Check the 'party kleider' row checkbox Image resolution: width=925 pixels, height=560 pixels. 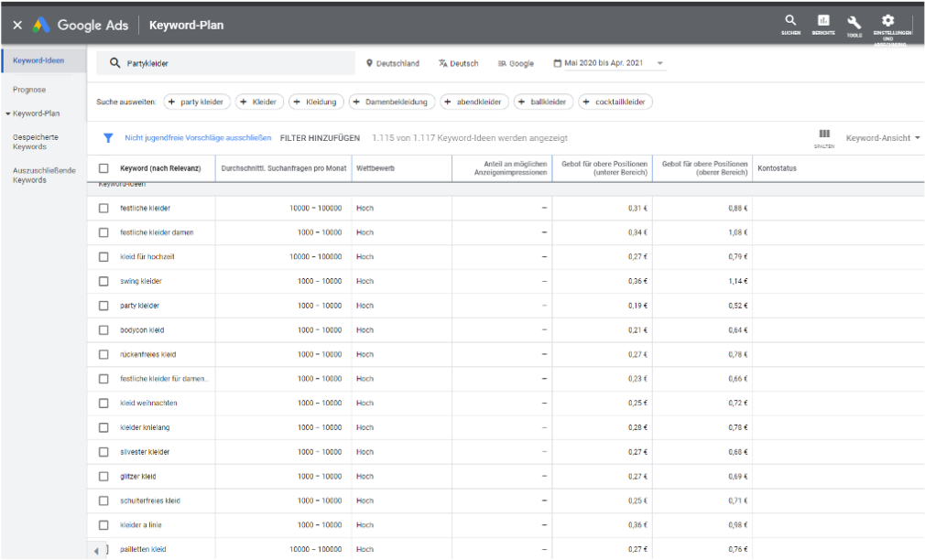point(103,306)
